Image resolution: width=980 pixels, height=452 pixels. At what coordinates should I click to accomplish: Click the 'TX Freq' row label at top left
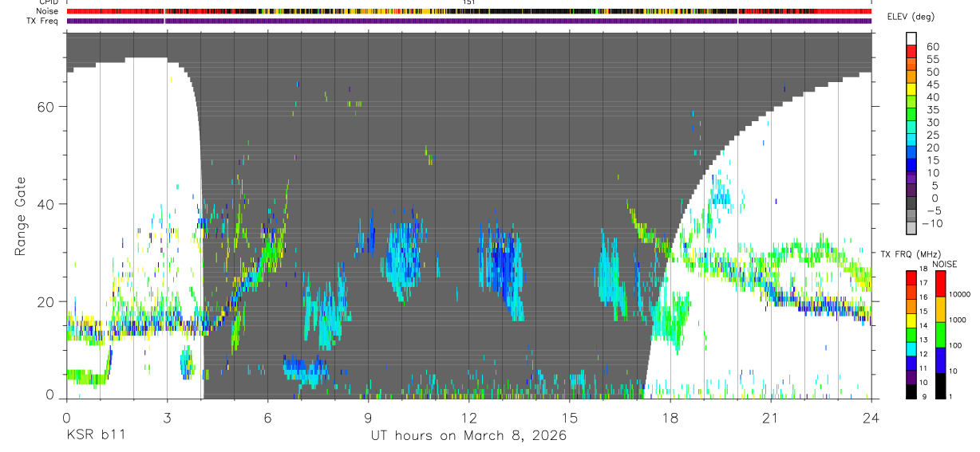[43, 21]
